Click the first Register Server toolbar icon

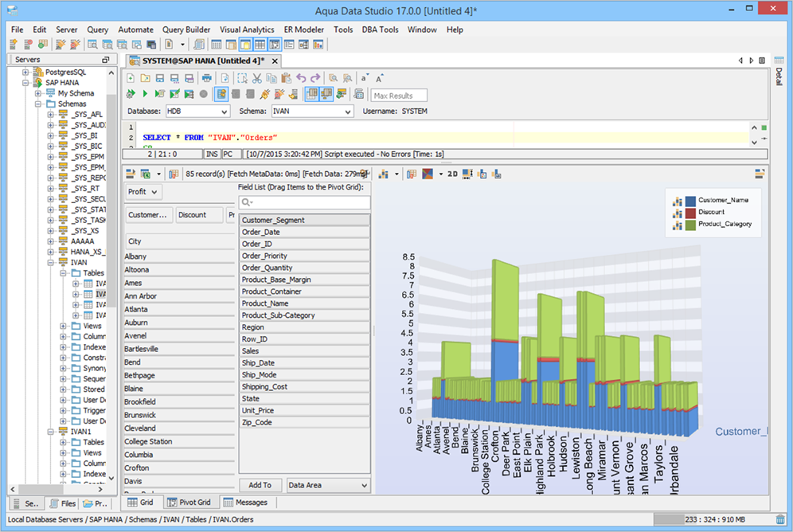(x=14, y=45)
